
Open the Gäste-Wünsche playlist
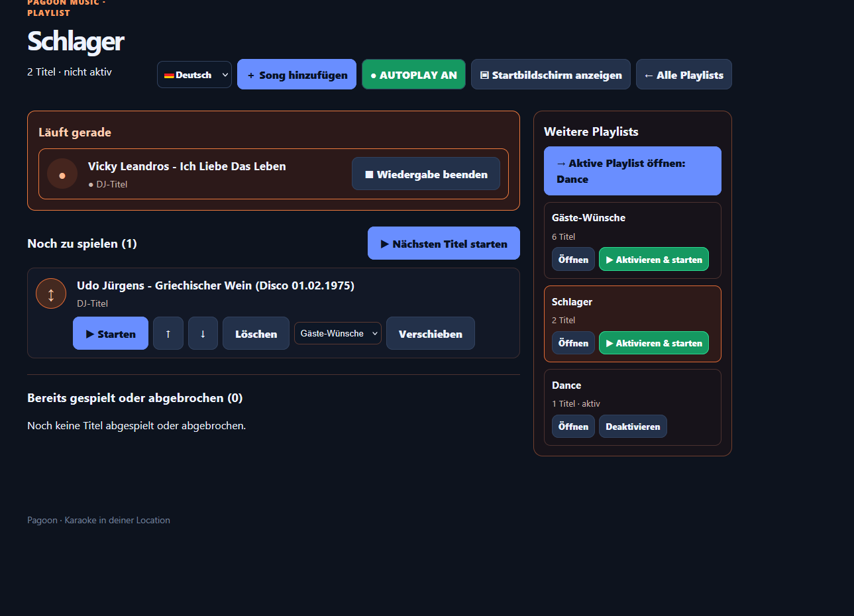[x=573, y=259]
